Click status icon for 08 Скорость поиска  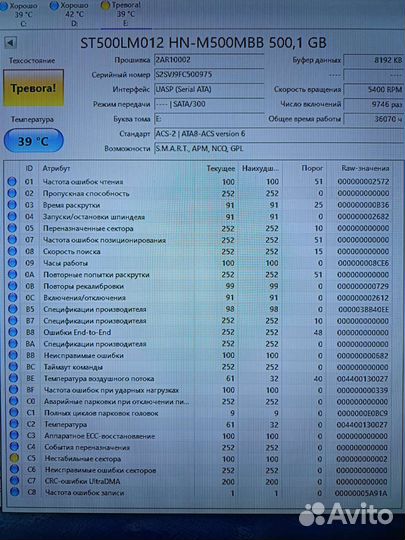(x=12, y=251)
